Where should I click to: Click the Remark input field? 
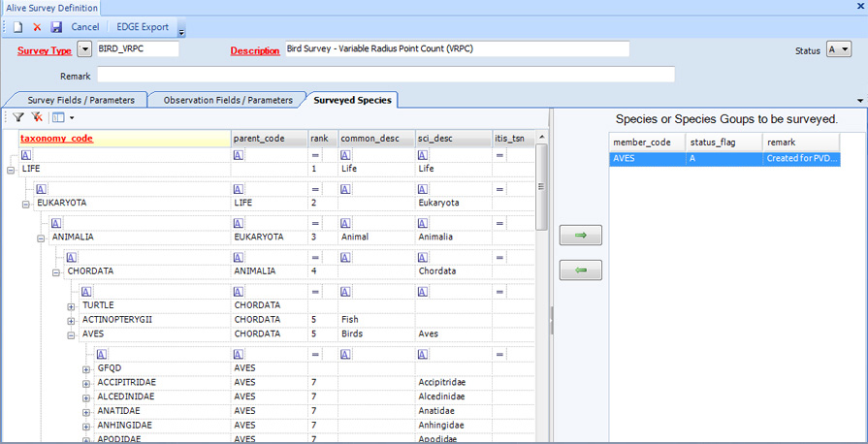tap(385, 75)
